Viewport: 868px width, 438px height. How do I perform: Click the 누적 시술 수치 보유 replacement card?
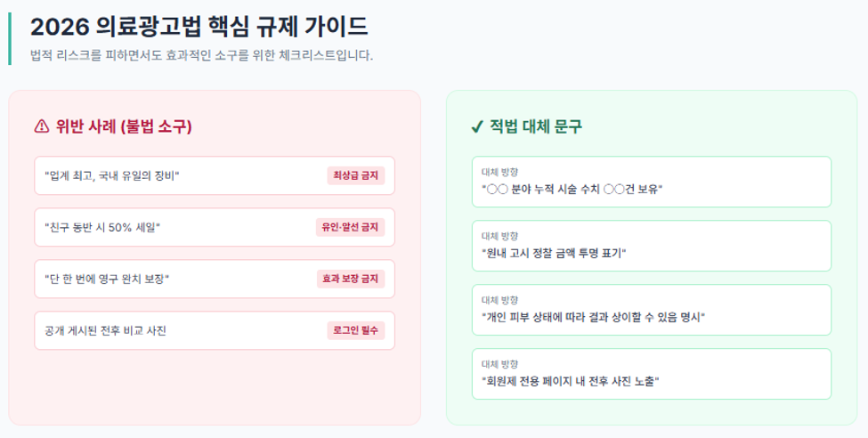(x=652, y=182)
